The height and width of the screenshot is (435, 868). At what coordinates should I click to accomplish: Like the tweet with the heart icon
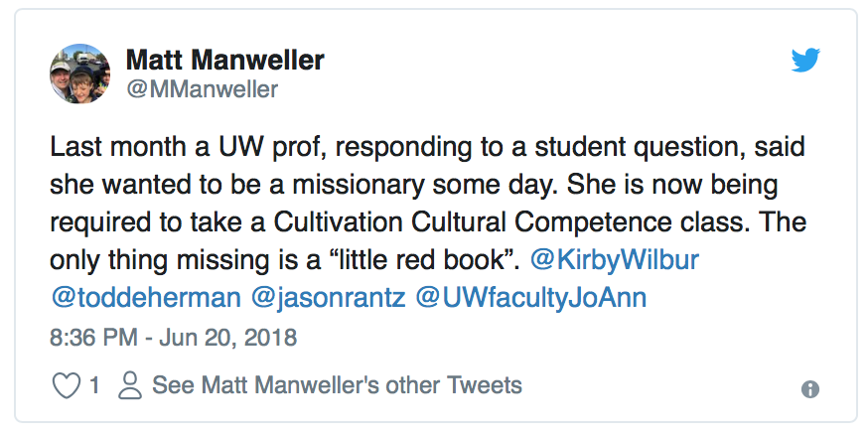pyautogui.click(x=66, y=385)
